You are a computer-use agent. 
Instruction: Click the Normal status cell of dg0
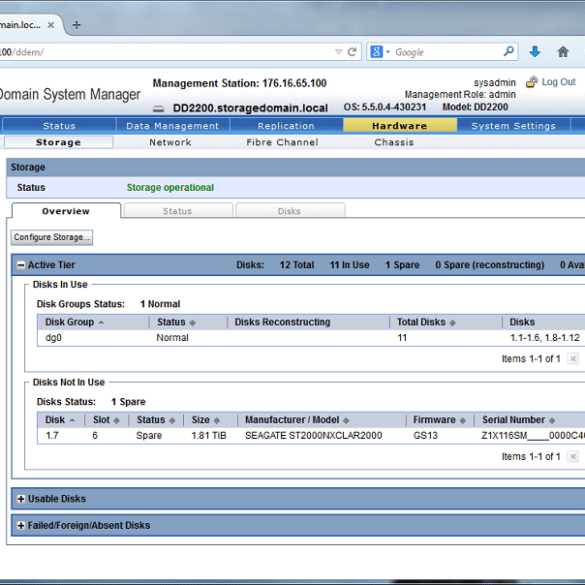tap(172, 338)
